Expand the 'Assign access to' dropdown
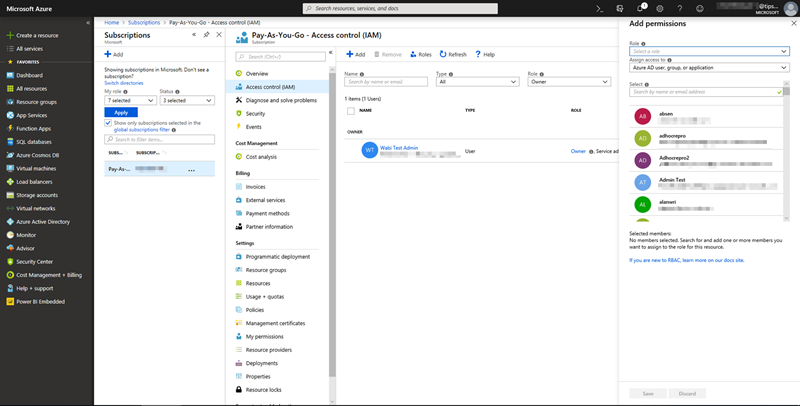Image resolution: width=800 pixels, height=406 pixels. click(709, 68)
